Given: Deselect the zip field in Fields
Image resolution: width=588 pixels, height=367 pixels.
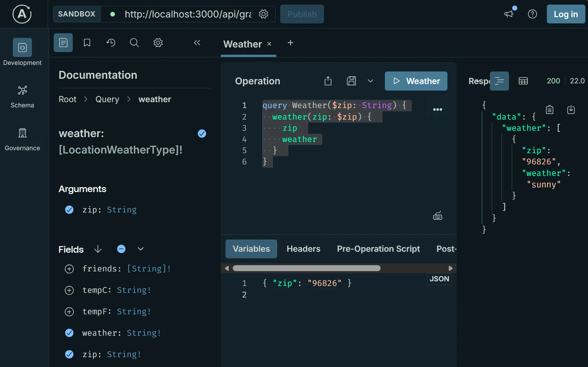Looking at the screenshot, I should [x=69, y=354].
